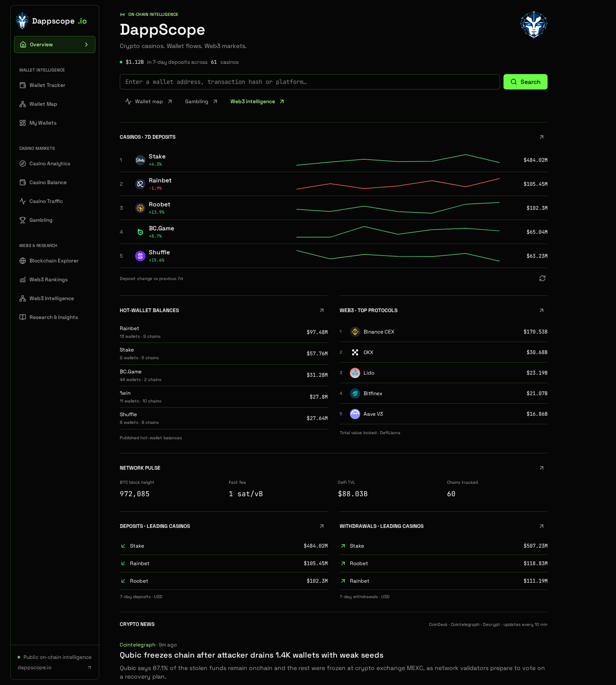Click the Web3 Rankings chart icon
Viewport: 616px width, 685px height.
click(23, 280)
